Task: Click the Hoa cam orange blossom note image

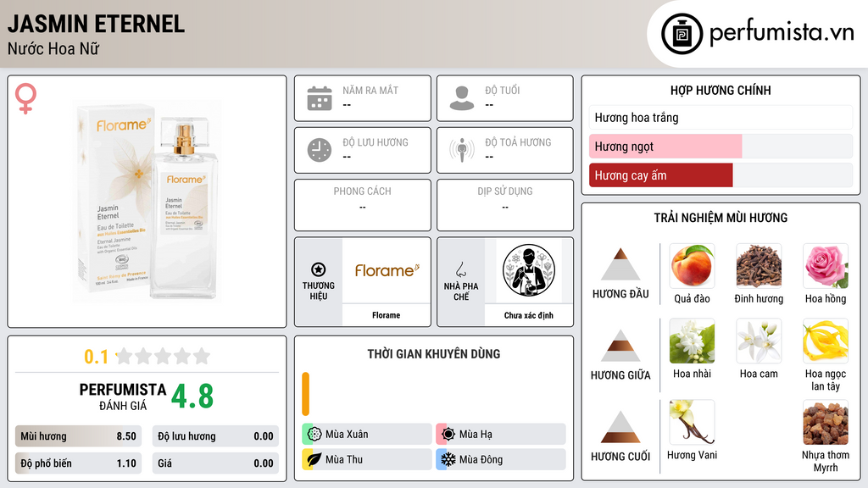Action: (759, 341)
